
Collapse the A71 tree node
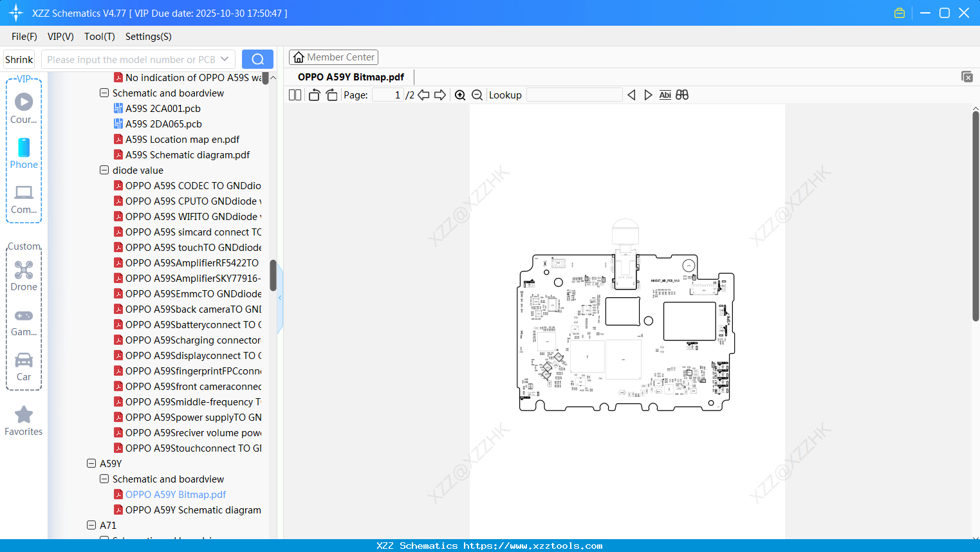point(91,525)
